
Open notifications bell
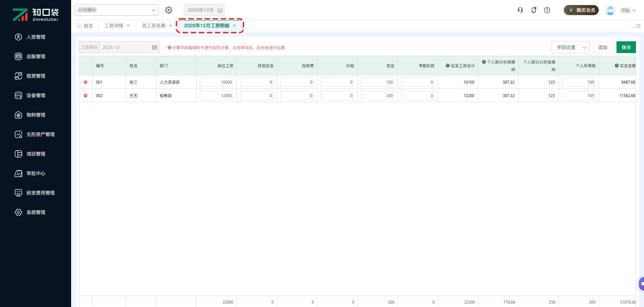[x=534, y=10]
